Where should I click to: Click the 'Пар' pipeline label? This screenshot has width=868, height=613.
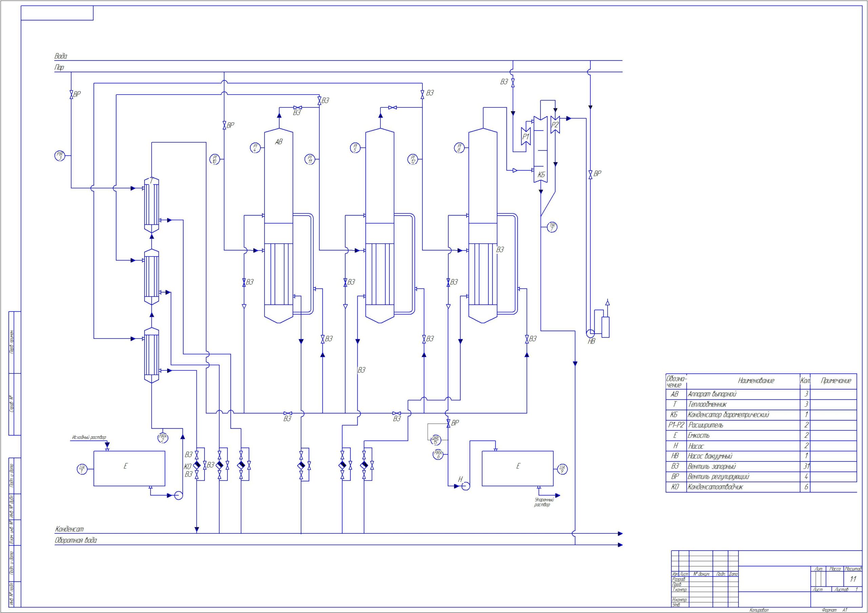[59, 68]
